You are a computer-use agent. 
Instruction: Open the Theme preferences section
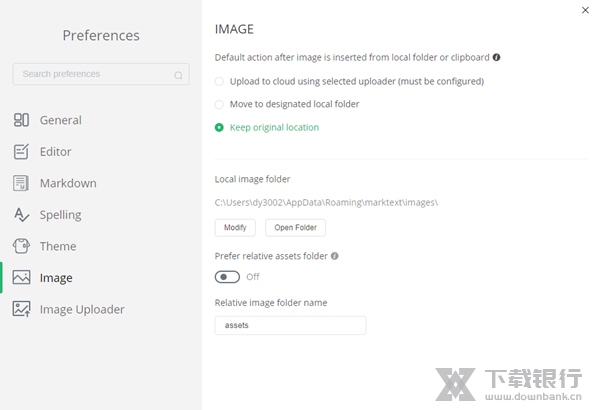pyautogui.click(x=58, y=246)
